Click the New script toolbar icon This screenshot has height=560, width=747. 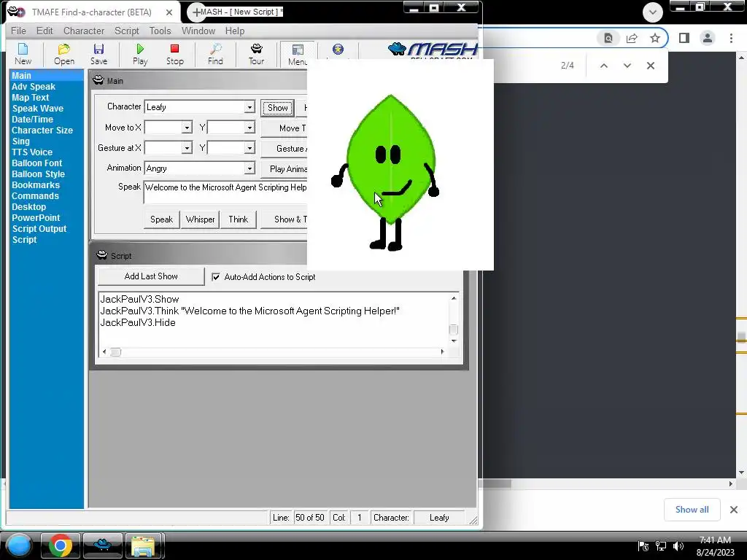point(23,54)
